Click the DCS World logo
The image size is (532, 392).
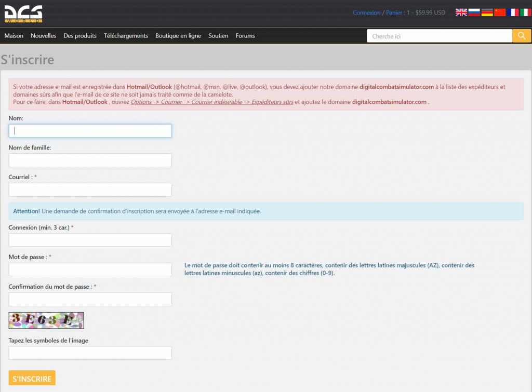coord(23,14)
